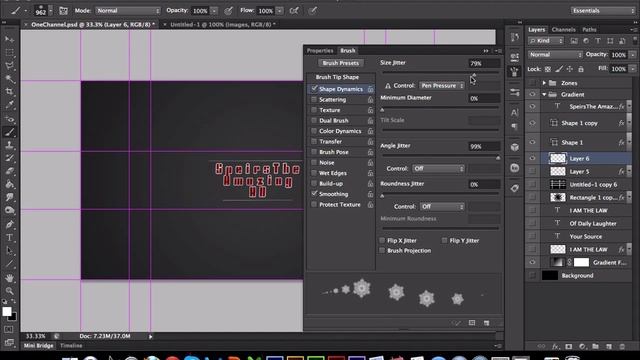Open the Timeline tab

[x=71, y=346]
